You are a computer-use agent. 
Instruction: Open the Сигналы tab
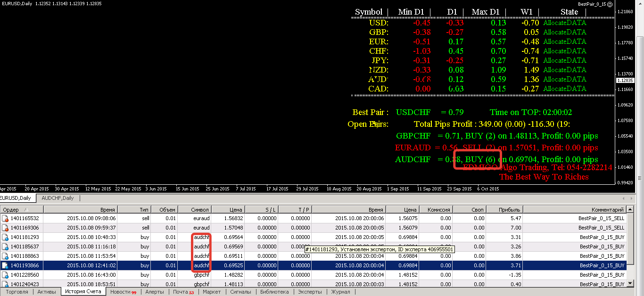click(x=240, y=292)
